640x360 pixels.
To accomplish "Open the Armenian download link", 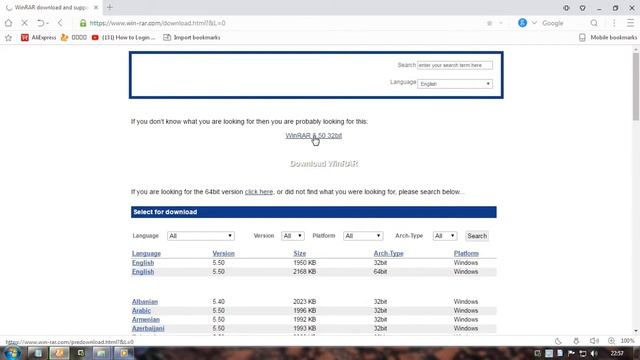I will [x=146, y=320].
